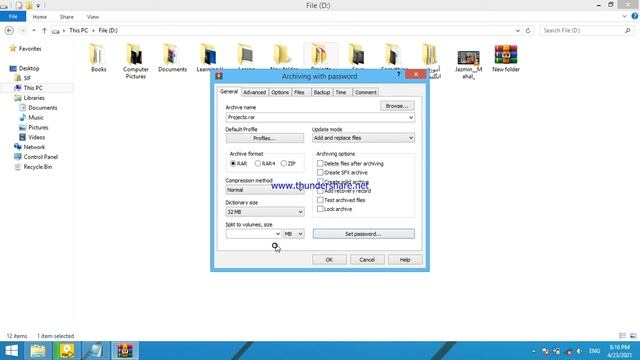Select This PC in navigation pane
640x360 pixels.
coord(33,88)
